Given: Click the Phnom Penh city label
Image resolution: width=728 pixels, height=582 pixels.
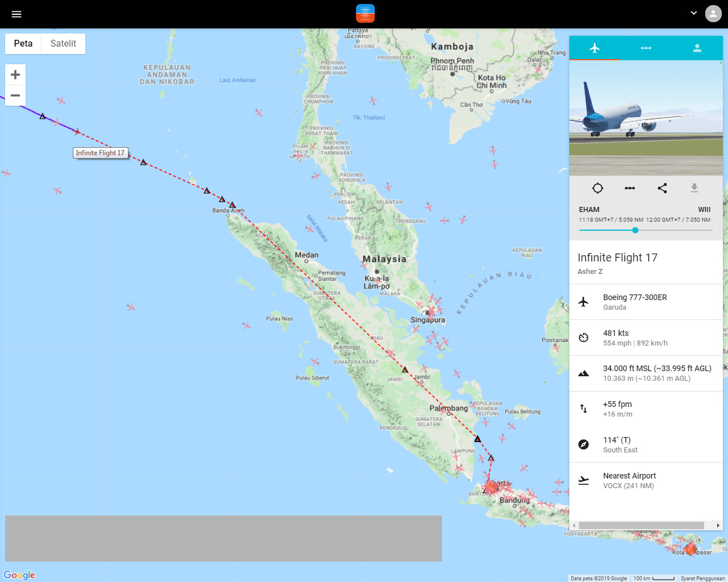Looking at the screenshot, I should 452,61.
